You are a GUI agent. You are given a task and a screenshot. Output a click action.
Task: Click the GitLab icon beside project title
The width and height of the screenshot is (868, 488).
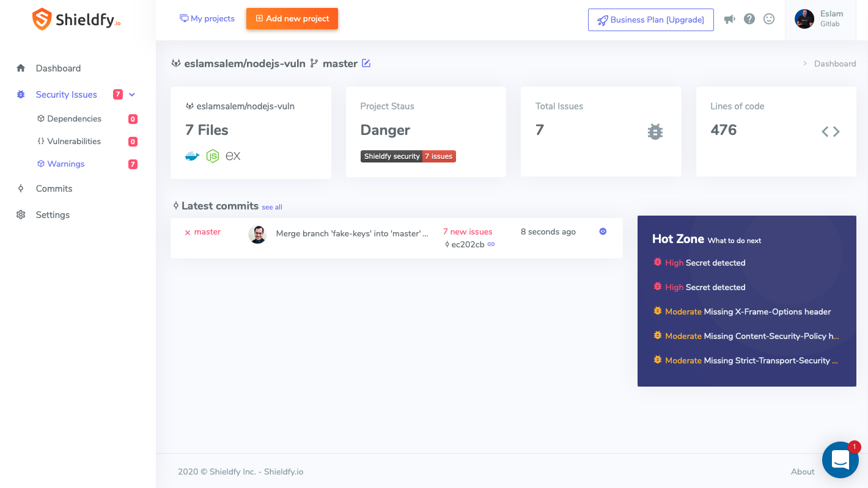pos(175,64)
